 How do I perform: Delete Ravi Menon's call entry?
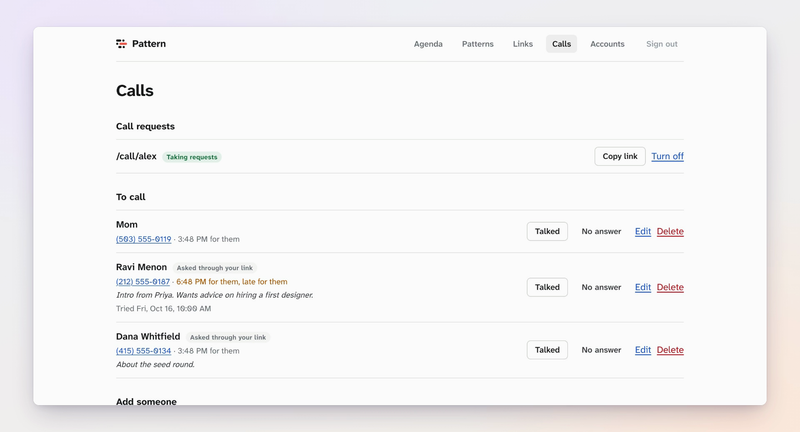670,287
